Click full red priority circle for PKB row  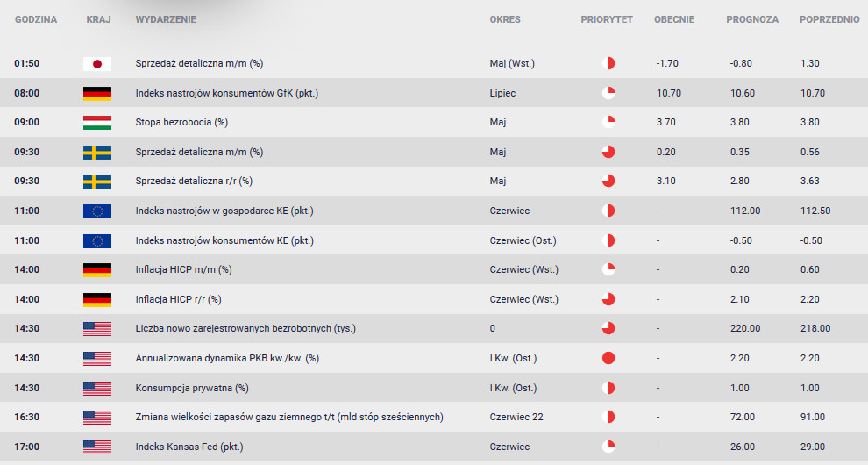click(x=608, y=358)
